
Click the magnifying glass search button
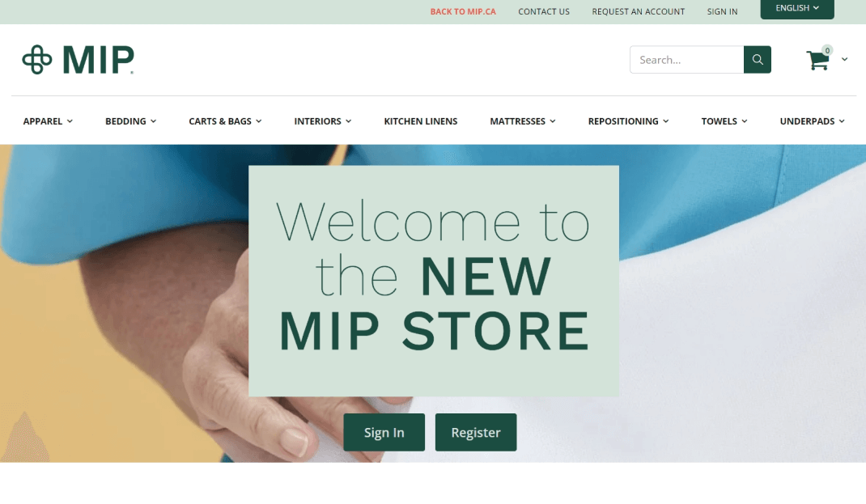pyautogui.click(x=758, y=60)
